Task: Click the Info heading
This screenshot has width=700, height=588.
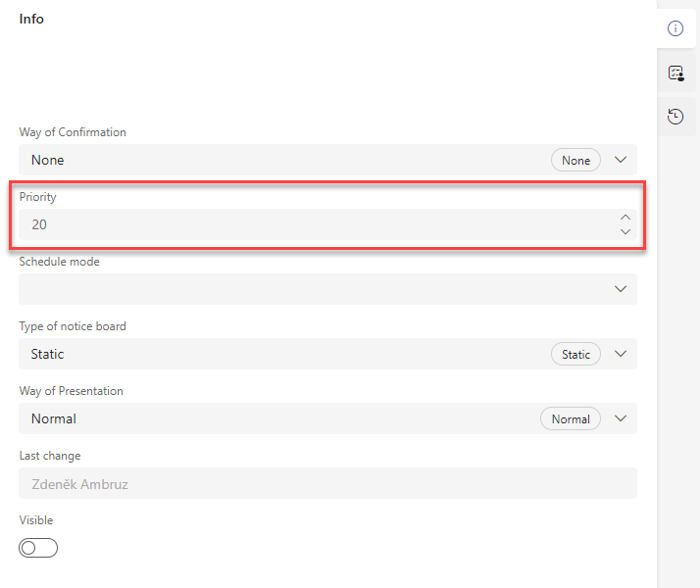Action: point(31,19)
